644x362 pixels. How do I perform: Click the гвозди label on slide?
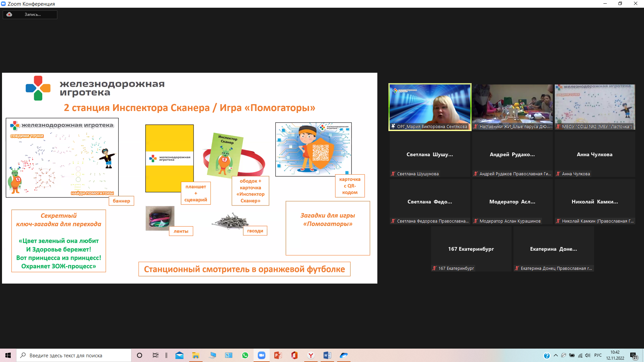(x=255, y=231)
